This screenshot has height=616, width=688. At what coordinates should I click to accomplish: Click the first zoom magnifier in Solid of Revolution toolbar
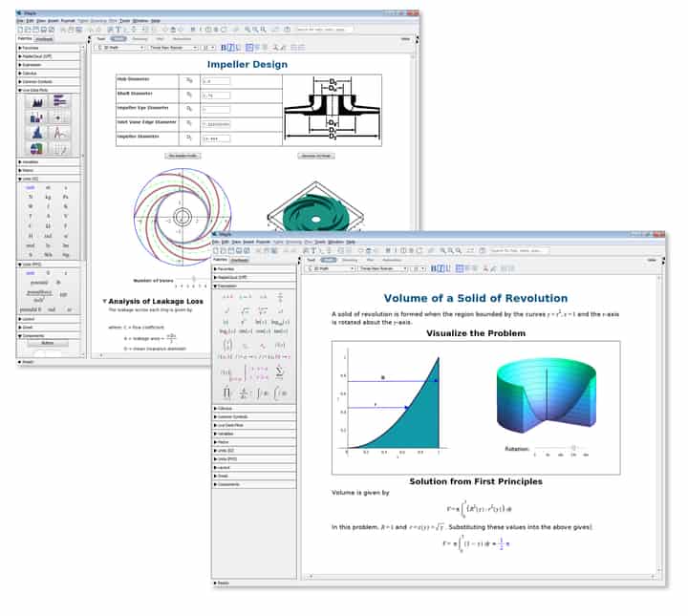coord(442,250)
